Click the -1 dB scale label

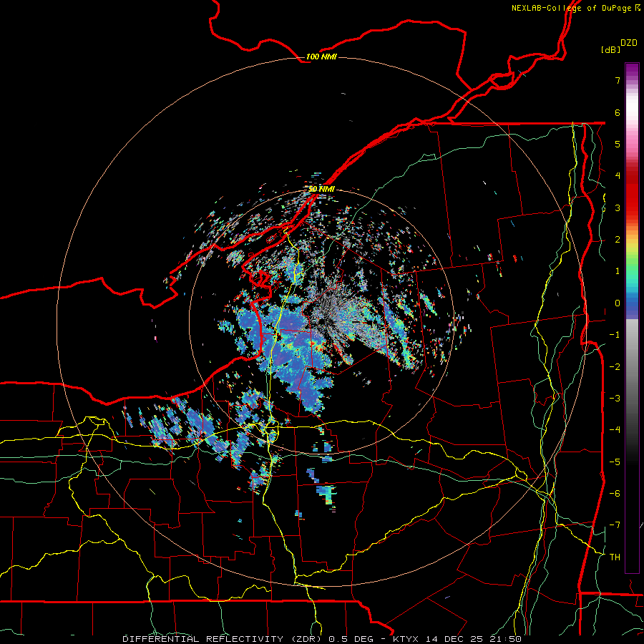615,335
